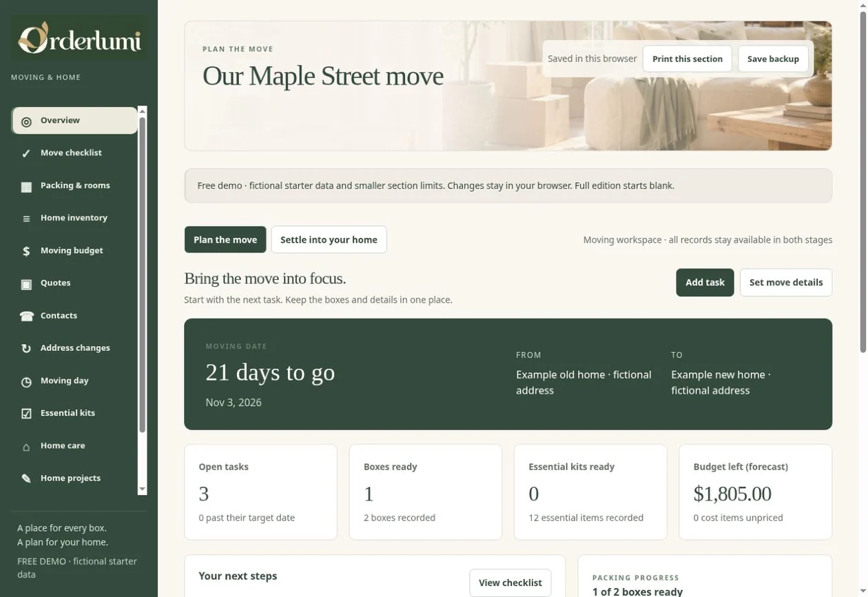Navigate to Home inventory
Screen dimensions: 868x597
(74, 218)
